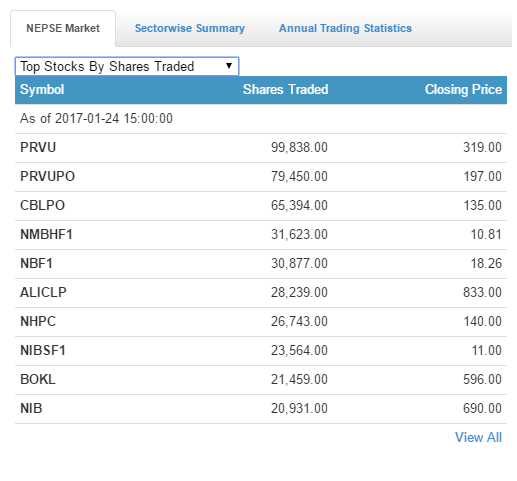Click the 10.81 closing price
The image size is (517, 481).
(x=486, y=234)
